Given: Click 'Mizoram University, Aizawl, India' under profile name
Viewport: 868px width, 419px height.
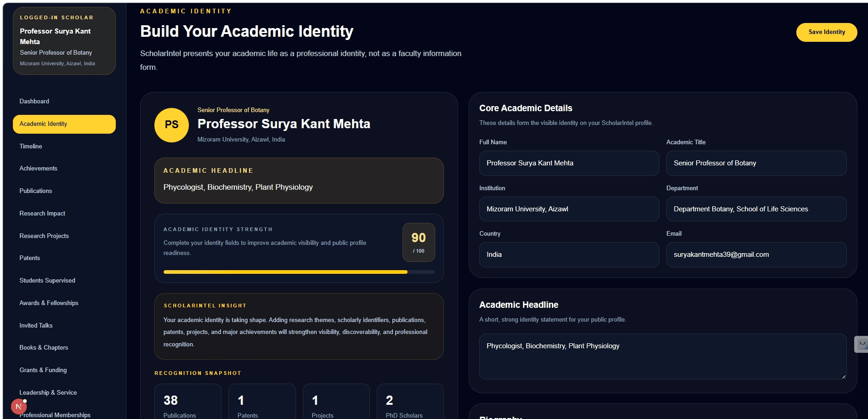Looking at the screenshot, I should [241, 140].
